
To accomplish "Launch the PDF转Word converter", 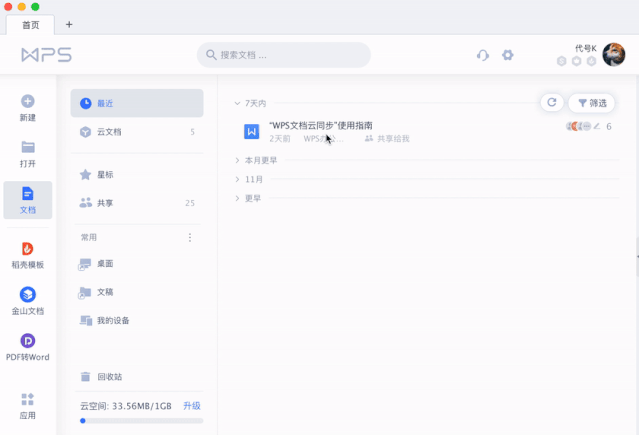I will 28,341.
